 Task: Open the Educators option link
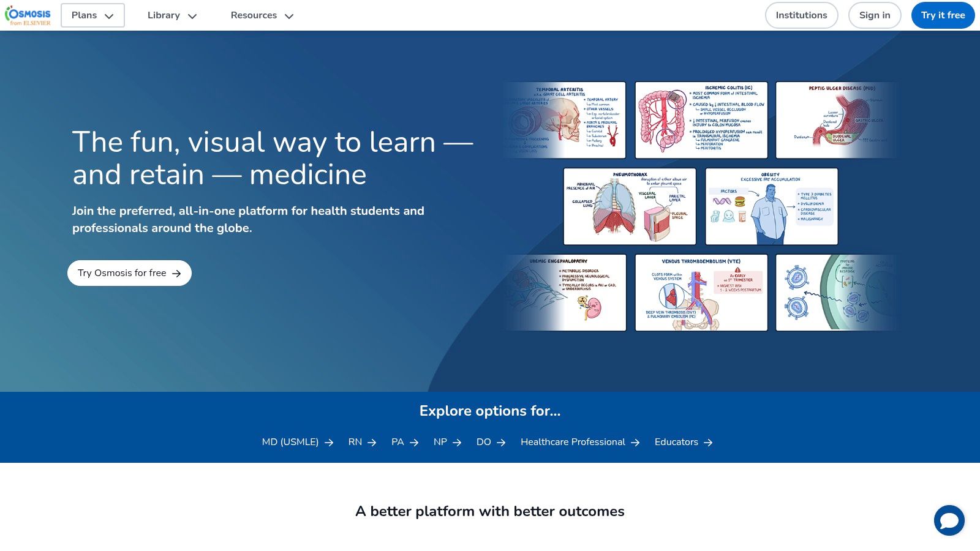684,442
